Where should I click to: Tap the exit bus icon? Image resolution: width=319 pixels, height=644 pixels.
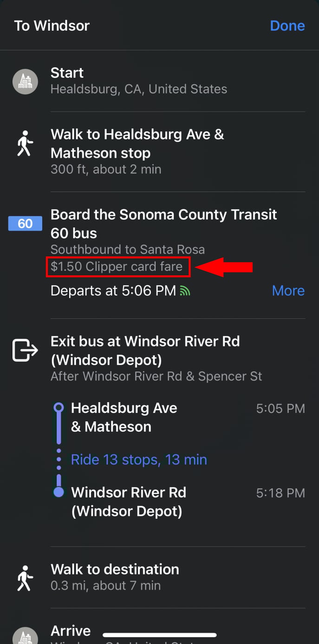pos(25,350)
